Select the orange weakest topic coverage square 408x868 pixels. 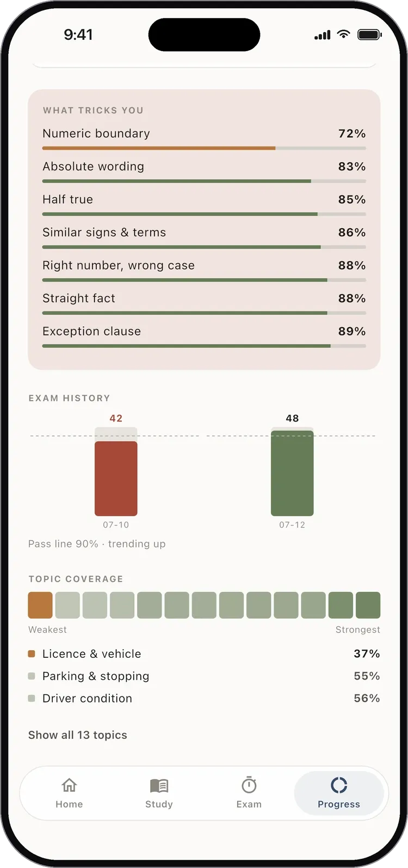pos(40,605)
